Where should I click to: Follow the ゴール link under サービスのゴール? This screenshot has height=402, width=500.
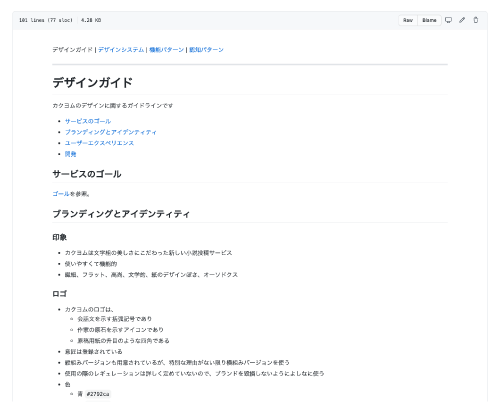tap(61, 194)
